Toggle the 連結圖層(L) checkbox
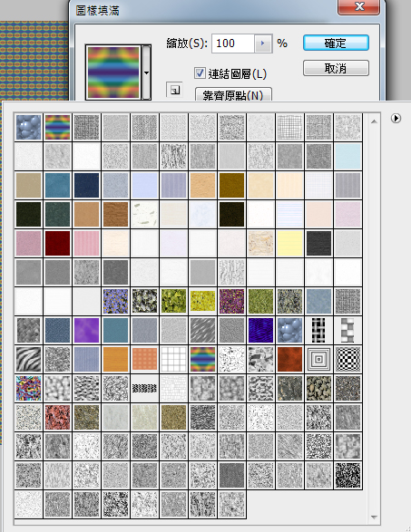This screenshot has height=532, width=411. (x=200, y=73)
